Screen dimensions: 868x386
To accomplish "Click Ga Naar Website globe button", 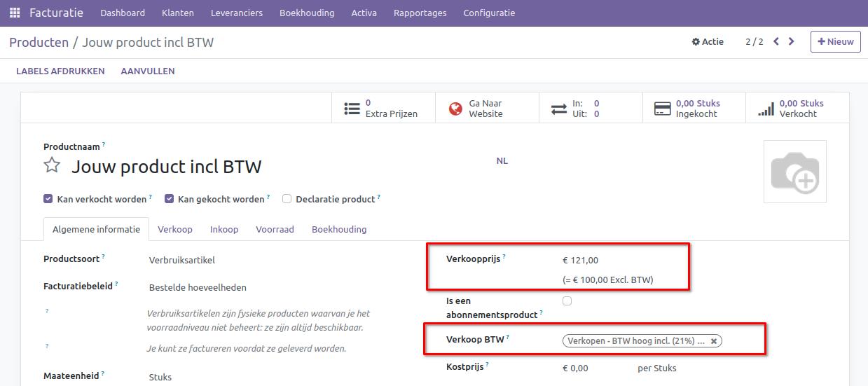I will pos(487,109).
